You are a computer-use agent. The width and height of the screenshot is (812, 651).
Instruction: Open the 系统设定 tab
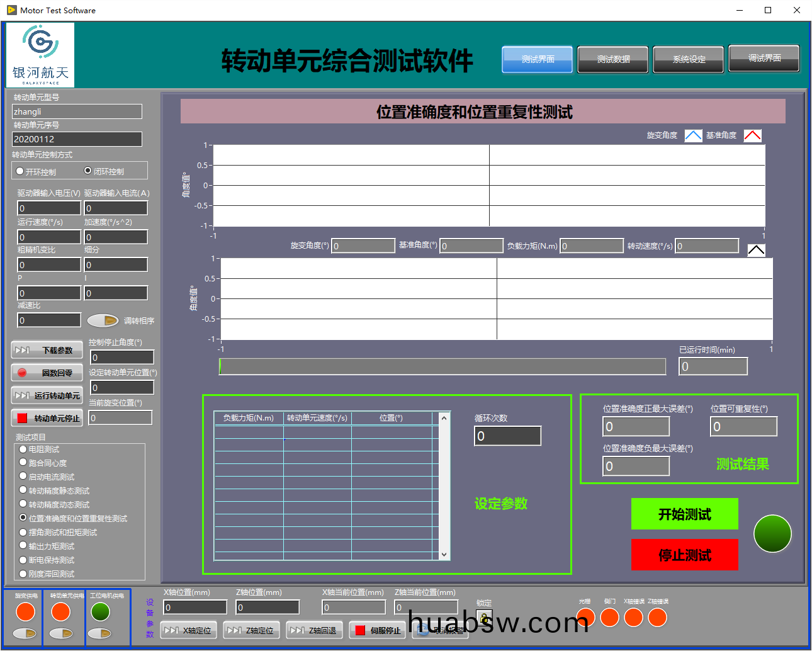[x=689, y=59]
